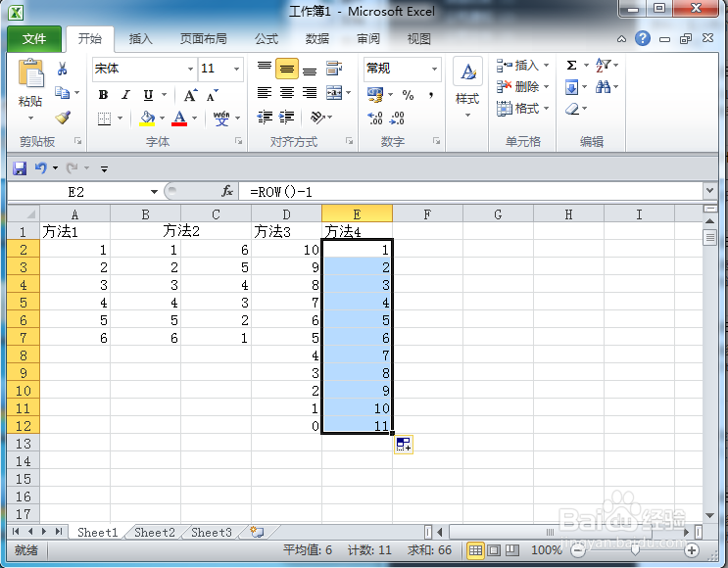Toggle Bold formatting
728x568 pixels.
point(104,95)
